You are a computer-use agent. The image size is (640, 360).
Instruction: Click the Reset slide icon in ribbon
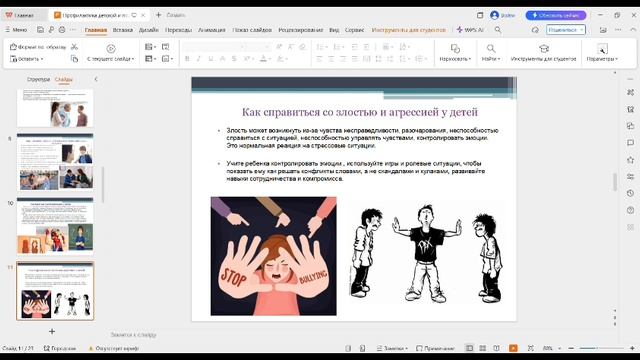point(165,47)
